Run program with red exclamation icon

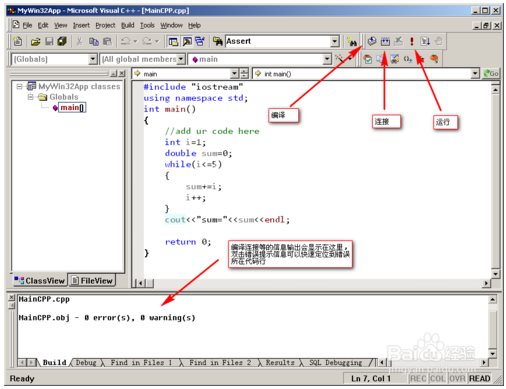click(x=412, y=41)
